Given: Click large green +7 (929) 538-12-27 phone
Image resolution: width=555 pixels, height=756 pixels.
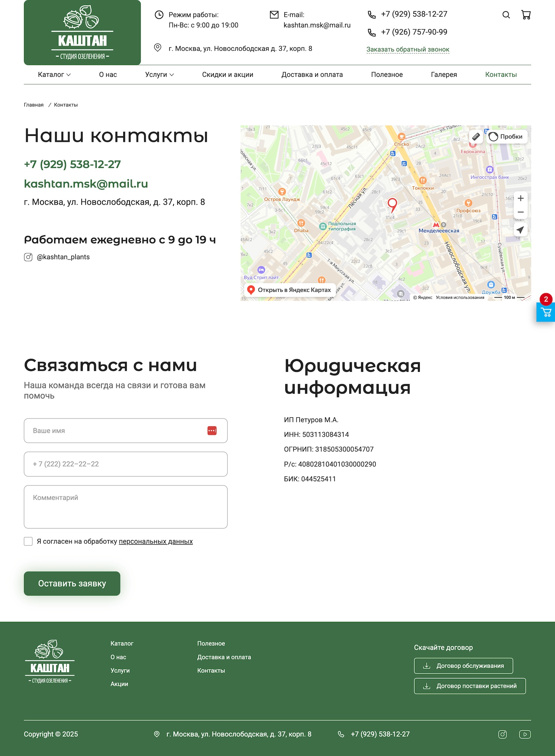Looking at the screenshot, I should [73, 164].
